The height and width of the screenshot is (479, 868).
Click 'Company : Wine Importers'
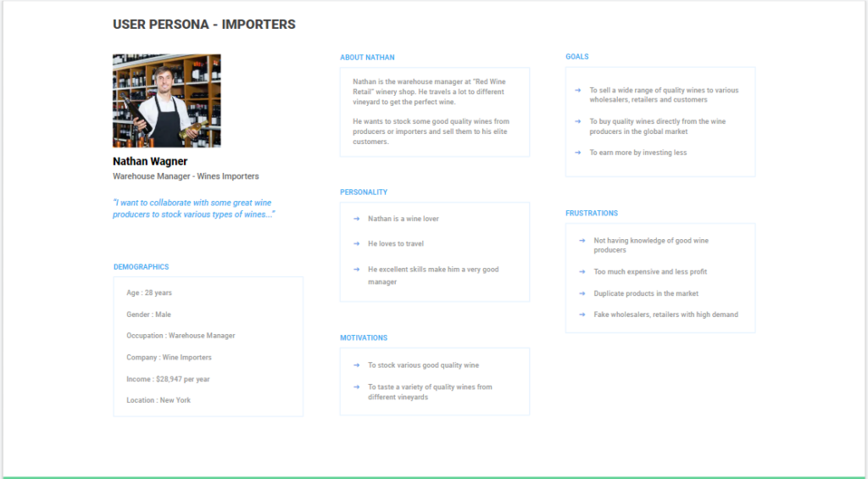click(x=169, y=357)
